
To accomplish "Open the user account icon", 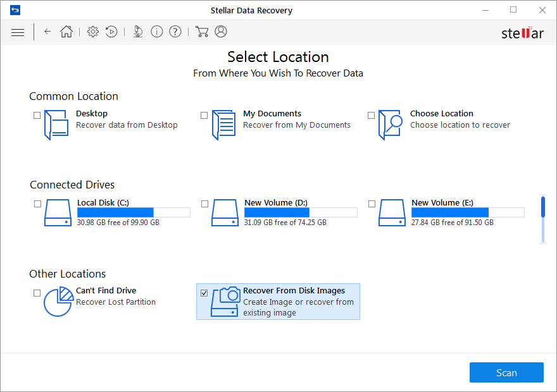I will point(221,32).
